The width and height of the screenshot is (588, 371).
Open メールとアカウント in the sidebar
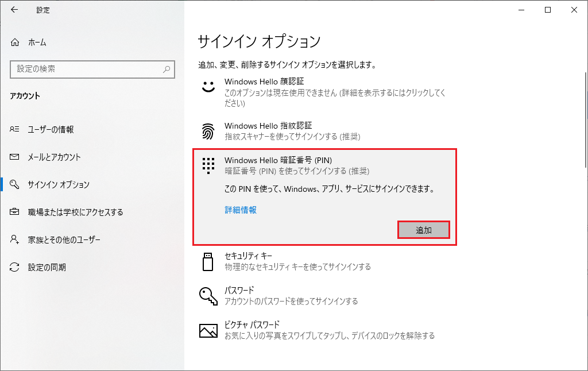[x=54, y=157]
